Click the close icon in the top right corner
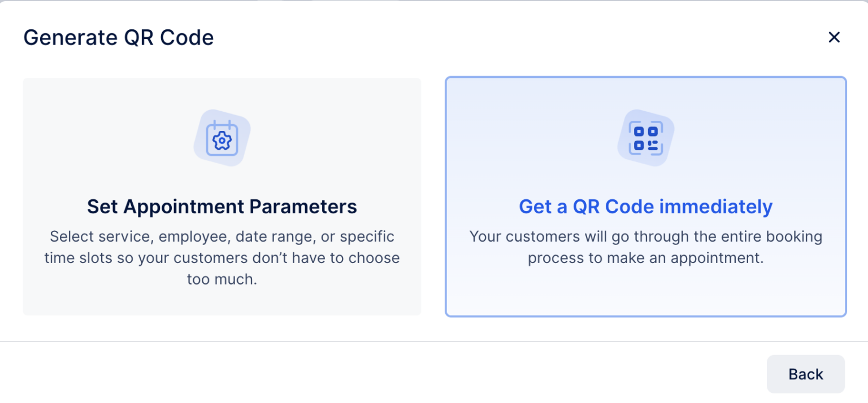The image size is (868, 403). tap(834, 37)
